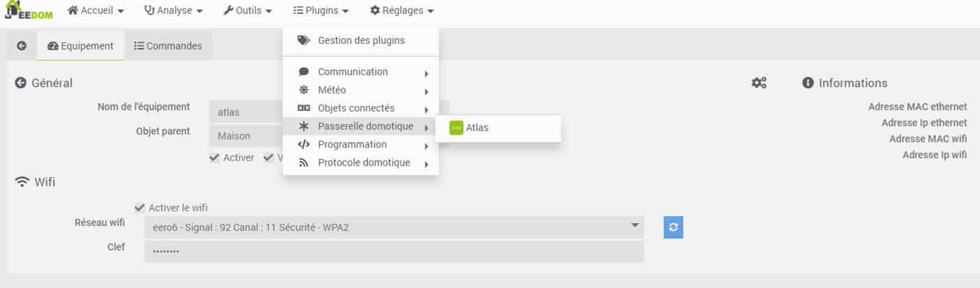Toggle the Activer le wifi checkbox
Screen dimensions: 980x288
(140, 208)
